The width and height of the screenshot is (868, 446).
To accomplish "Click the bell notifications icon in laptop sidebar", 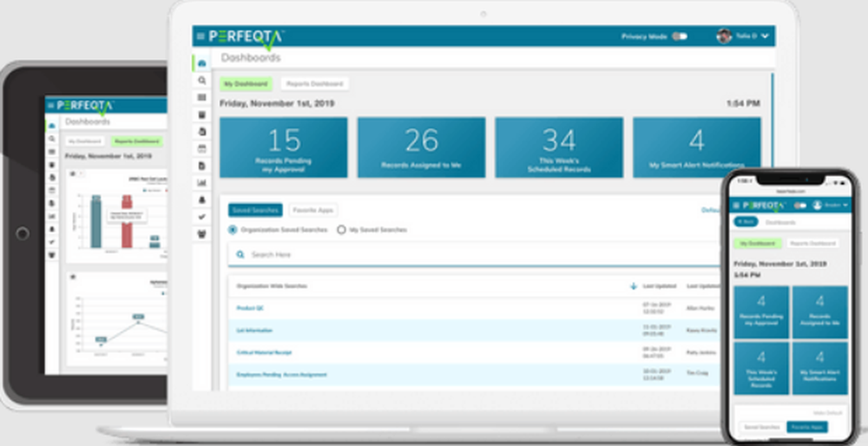I will [x=202, y=200].
